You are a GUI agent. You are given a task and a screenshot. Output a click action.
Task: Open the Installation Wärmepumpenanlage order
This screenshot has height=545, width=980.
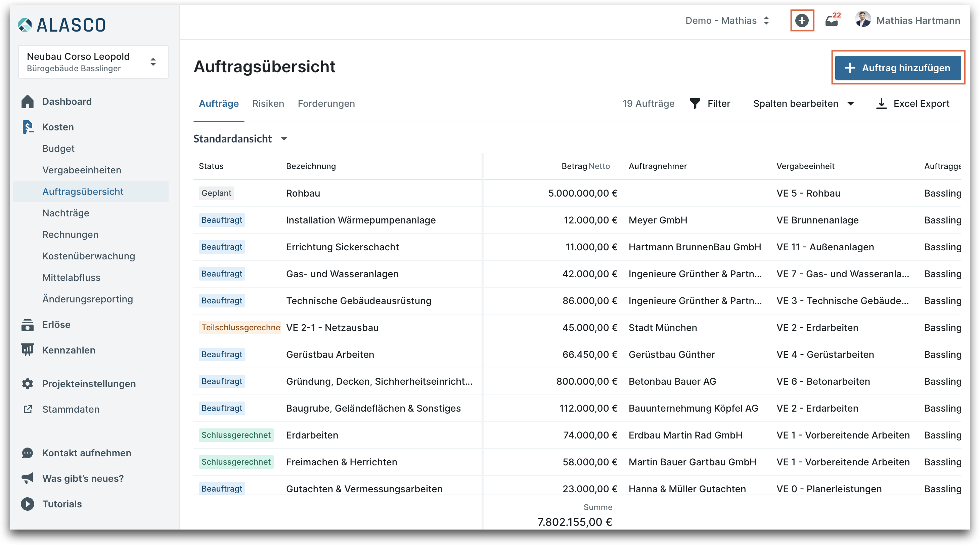click(361, 220)
